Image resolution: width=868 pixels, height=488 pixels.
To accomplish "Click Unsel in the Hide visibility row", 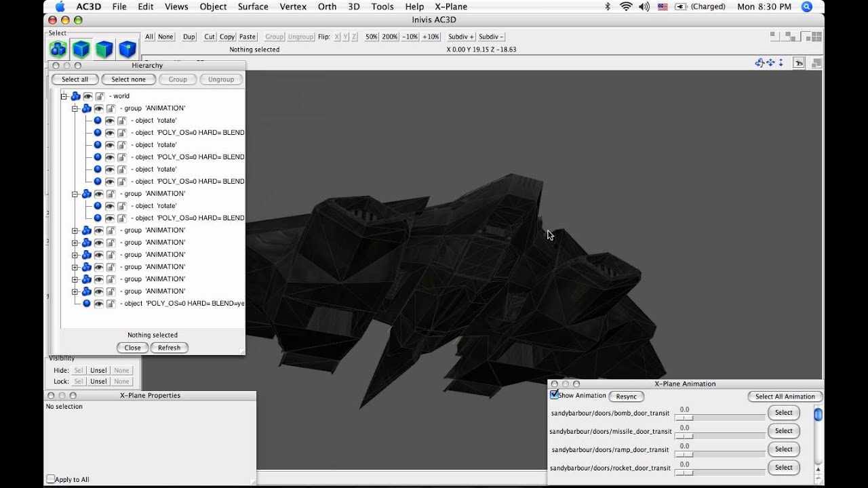I will click(x=99, y=370).
